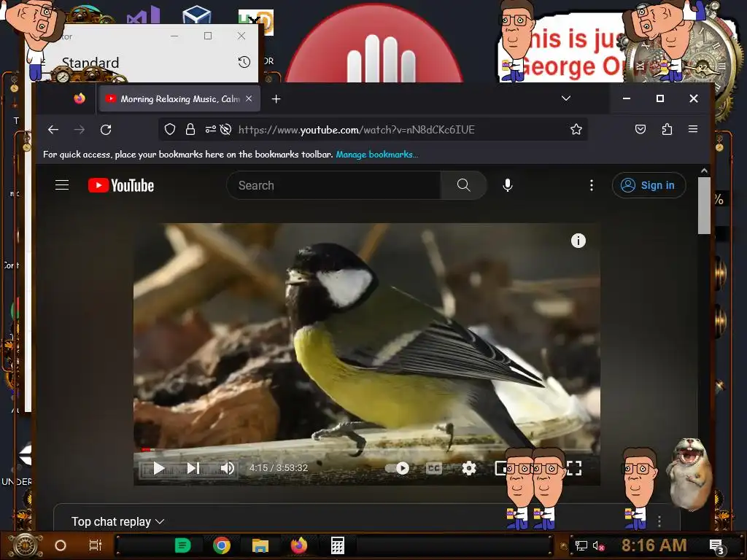Open Firefox extensions puzzle icon
Viewport: 747px width, 560px height.
[x=667, y=129]
